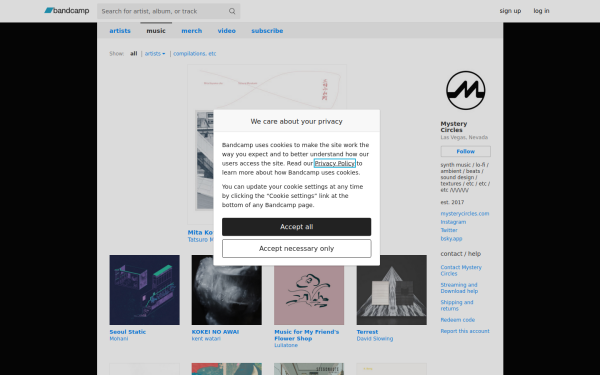
Task: Click 'We care about your privacy' heading
Action: tap(296, 121)
